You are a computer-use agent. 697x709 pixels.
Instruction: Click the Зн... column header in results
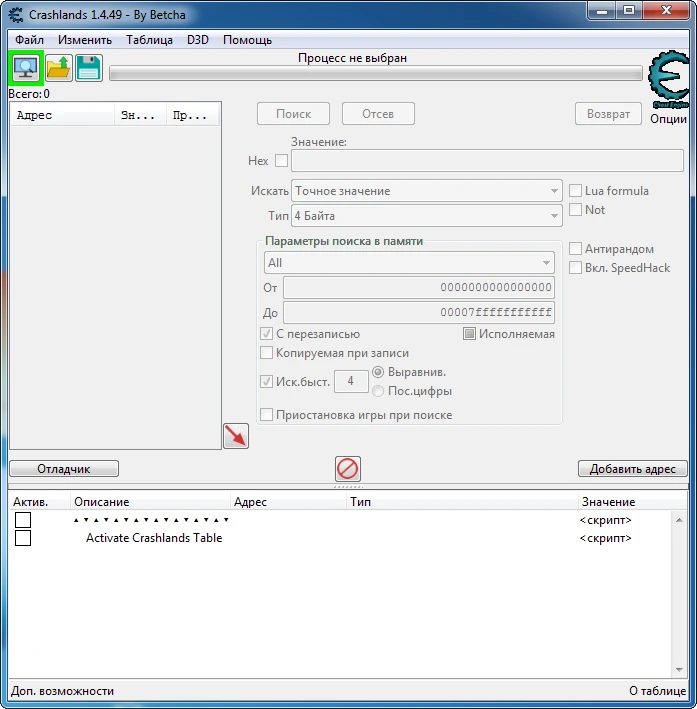[140, 115]
